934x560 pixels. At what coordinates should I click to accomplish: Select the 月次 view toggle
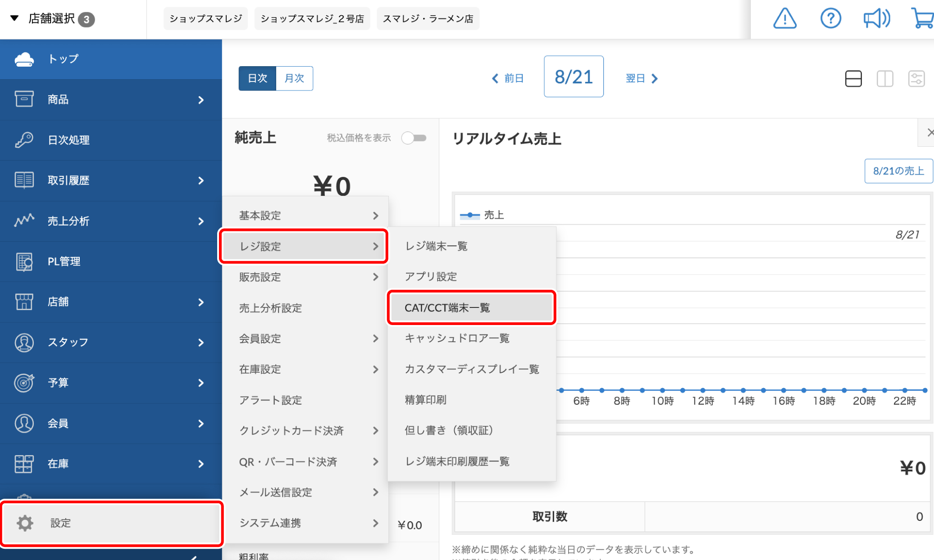[294, 78]
